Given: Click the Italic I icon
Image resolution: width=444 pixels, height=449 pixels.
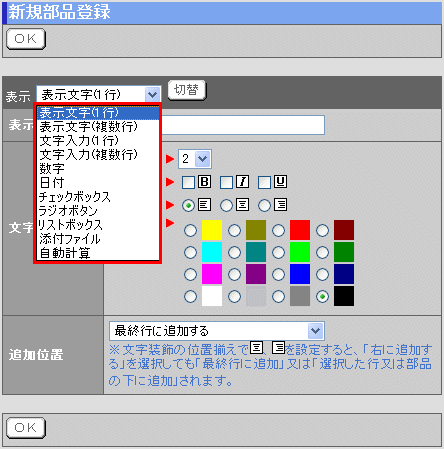Looking at the screenshot, I should point(243,182).
